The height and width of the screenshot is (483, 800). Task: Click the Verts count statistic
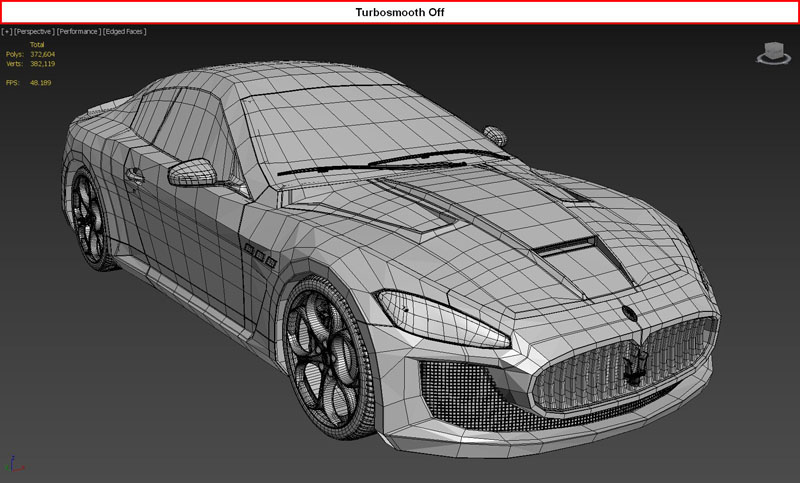[x=43, y=63]
